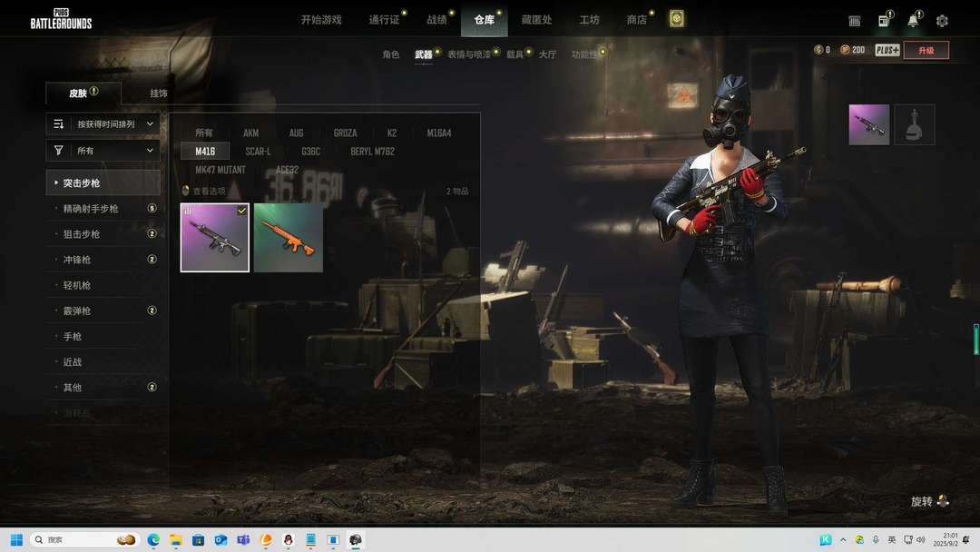Click the mouse icon beside 查看选项

(x=185, y=191)
